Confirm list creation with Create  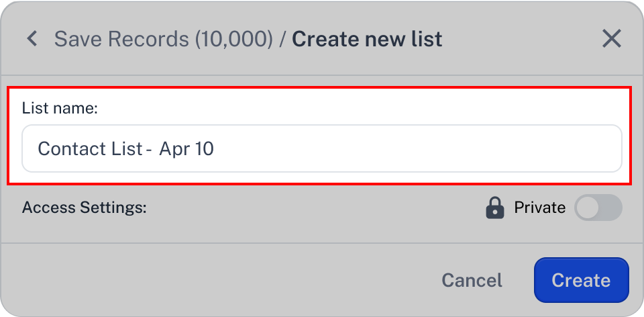click(x=581, y=280)
